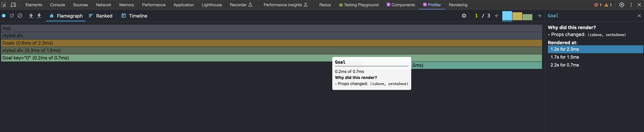Click the warning indicator showing 1 warning
The height and width of the screenshot is (132, 644).
pos(608,5)
